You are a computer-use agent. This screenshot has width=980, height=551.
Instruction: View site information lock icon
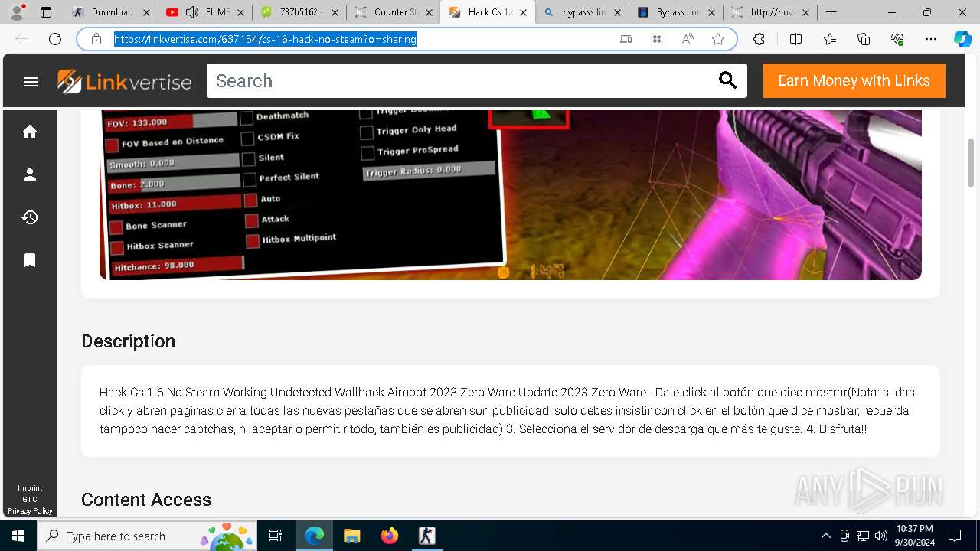96,39
